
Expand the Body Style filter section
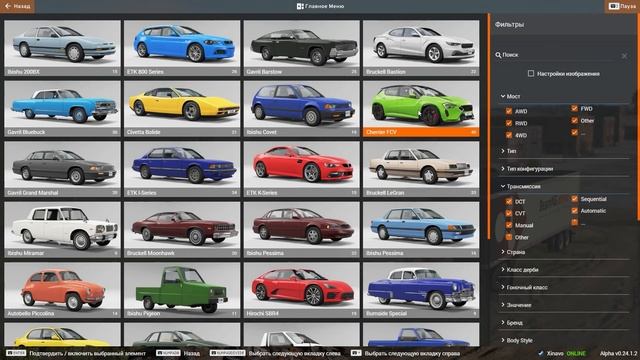click(563, 340)
